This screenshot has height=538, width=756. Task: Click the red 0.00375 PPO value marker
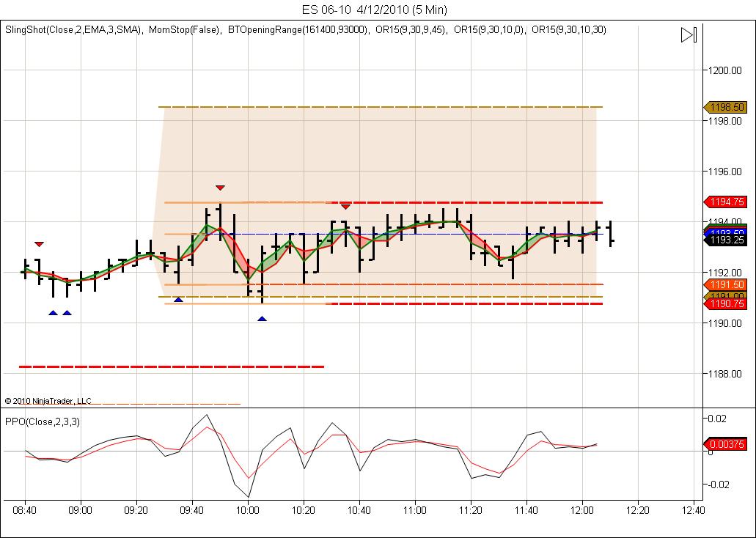click(x=725, y=444)
